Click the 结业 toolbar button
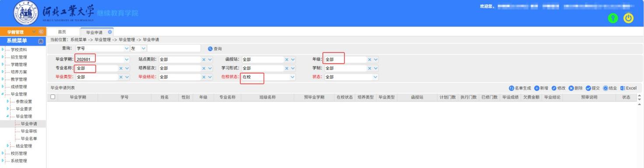Image resolution: width=644 pixels, height=168 pixels. (x=610, y=88)
